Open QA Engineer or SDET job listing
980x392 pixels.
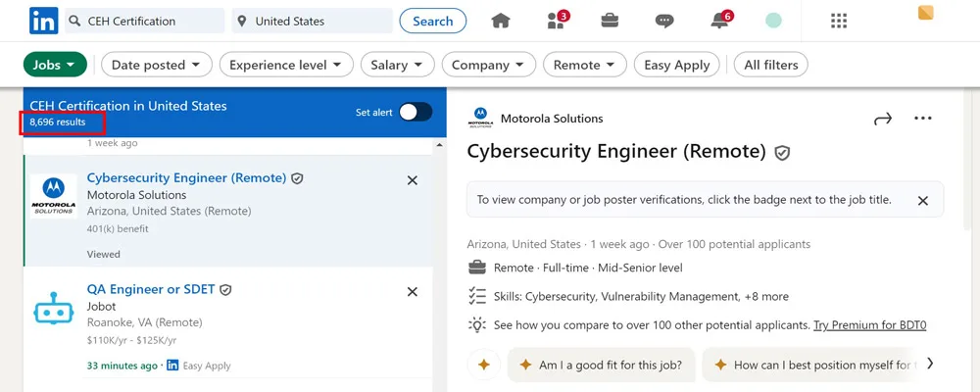tap(151, 289)
